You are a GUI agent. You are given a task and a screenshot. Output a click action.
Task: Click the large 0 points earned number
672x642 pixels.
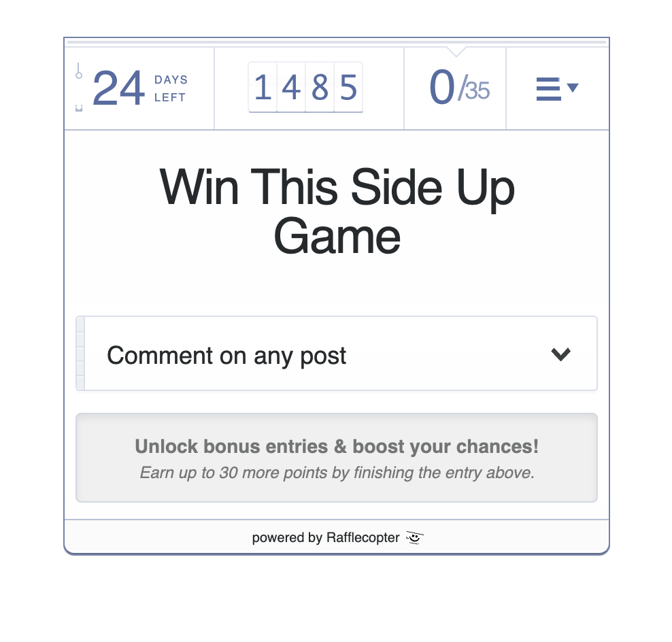click(442, 87)
